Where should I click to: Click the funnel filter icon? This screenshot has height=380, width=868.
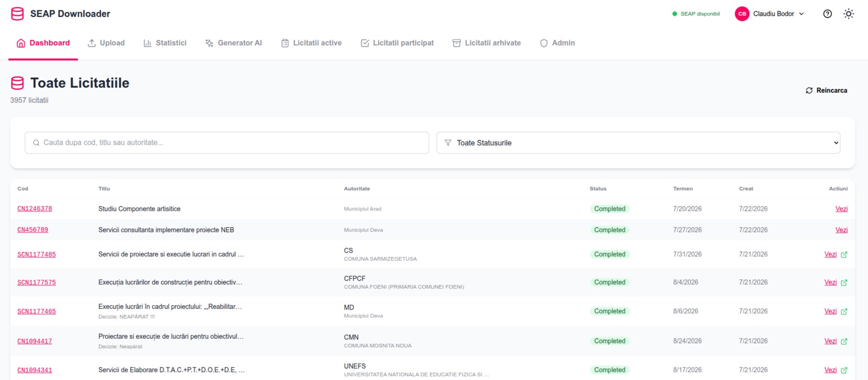click(448, 143)
